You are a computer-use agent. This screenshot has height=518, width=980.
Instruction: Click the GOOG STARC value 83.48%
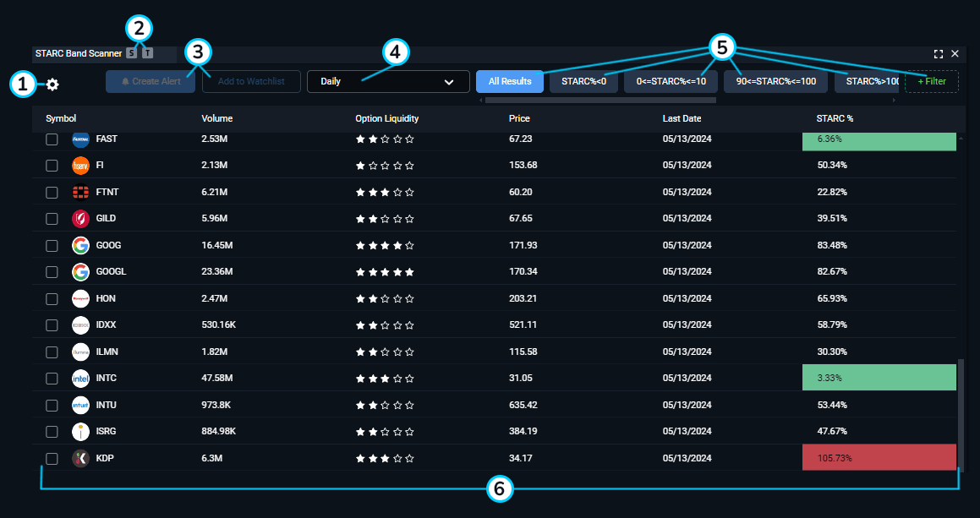pyautogui.click(x=833, y=246)
